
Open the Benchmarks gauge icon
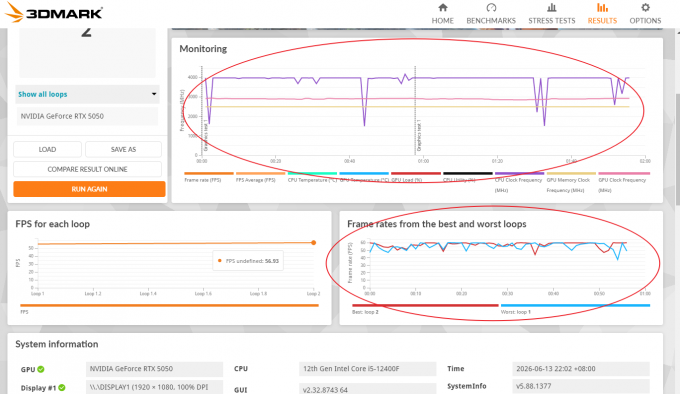point(491,7)
